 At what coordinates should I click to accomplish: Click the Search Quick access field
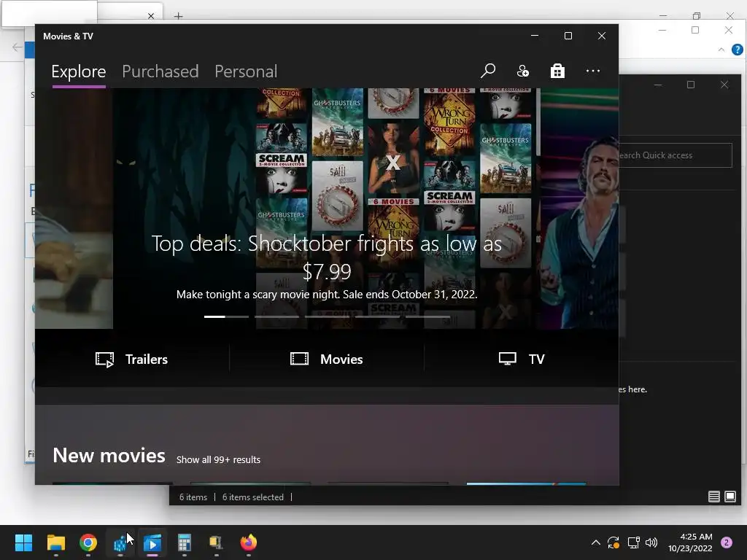[x=675, y=155]
